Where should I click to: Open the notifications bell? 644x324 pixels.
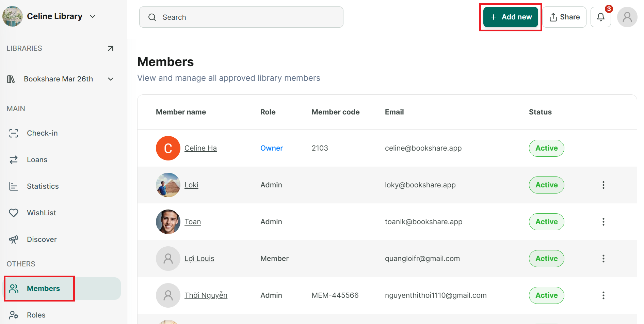click(x=600, y=17)
